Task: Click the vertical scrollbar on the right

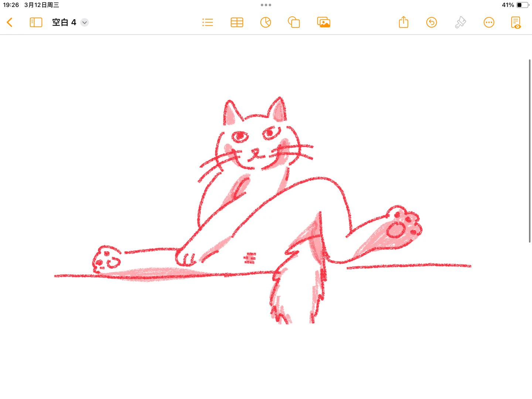Action: coord(530,151)
